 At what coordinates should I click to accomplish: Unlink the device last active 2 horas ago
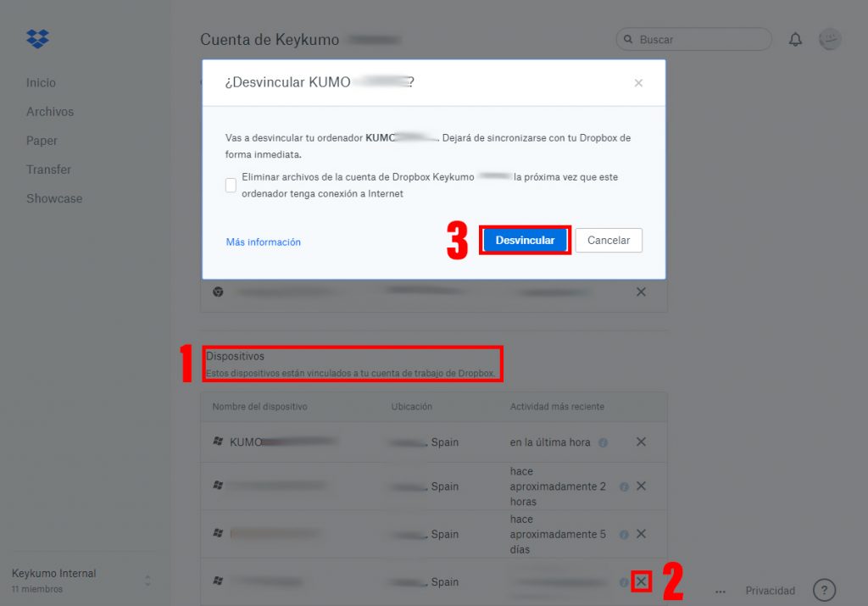[641, 486]
